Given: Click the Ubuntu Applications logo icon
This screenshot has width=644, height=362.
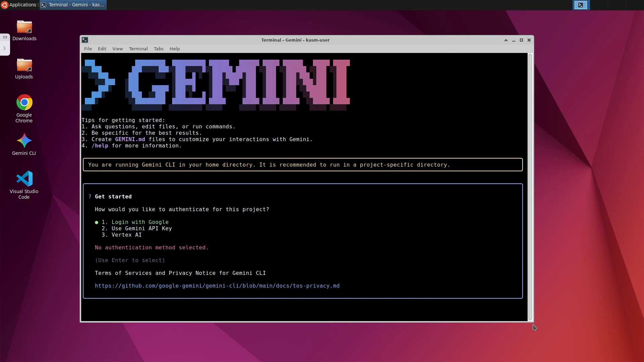Looking at the screenshot, I should pyautogui.click(x=4, y=5).
